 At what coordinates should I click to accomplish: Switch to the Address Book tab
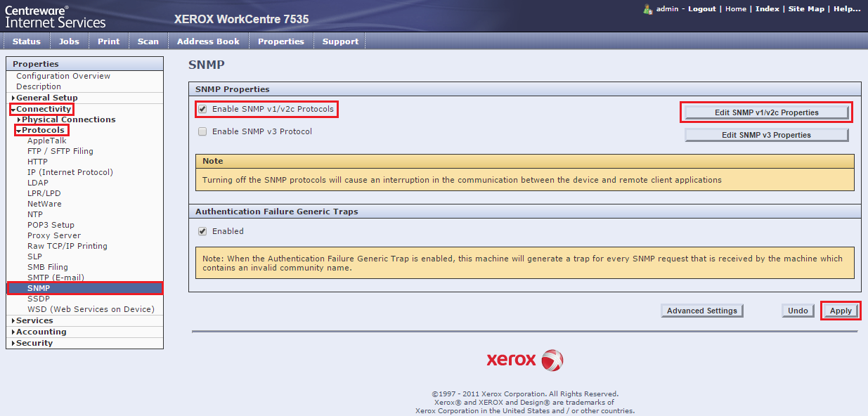point(208,41)
